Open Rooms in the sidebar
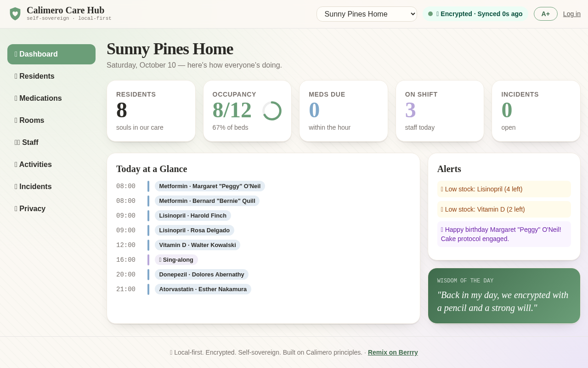Image resolution: width=588 pixels, height=368 pixels. [x=51, y=121]
